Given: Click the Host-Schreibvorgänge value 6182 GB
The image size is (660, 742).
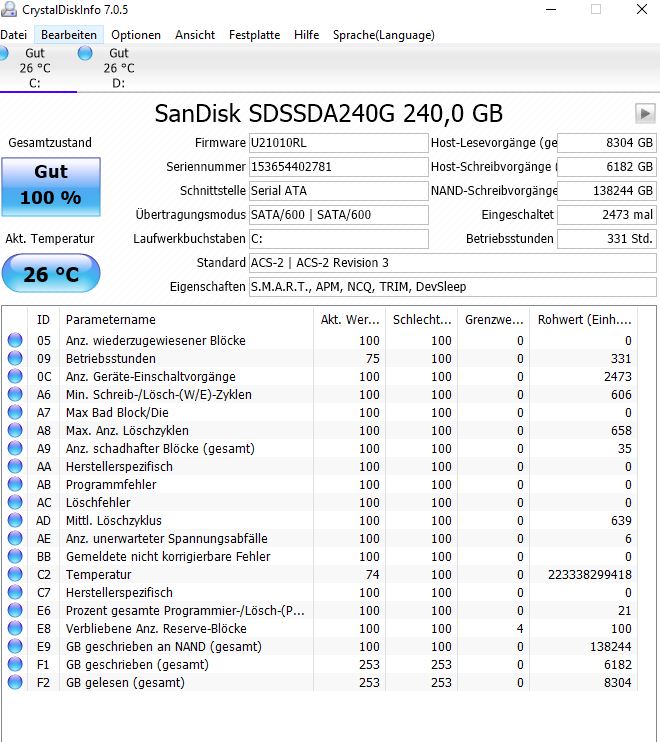Looking at the screenshot, I should point(607,167).
